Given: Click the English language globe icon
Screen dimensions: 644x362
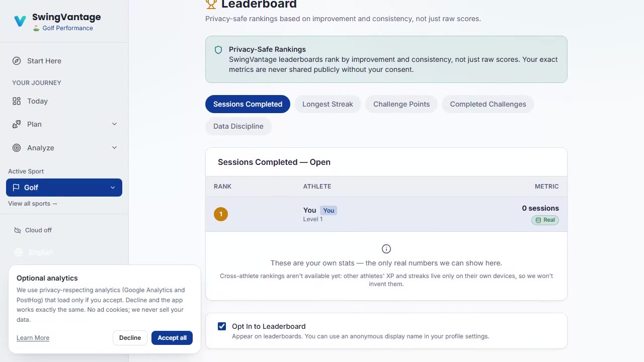Looking at the screenshot, I should 19,252.
